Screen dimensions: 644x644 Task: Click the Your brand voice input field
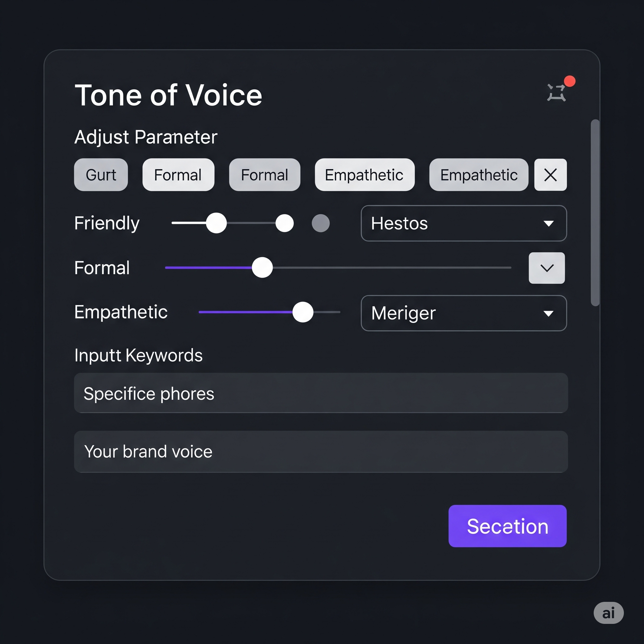click(321, 451)
